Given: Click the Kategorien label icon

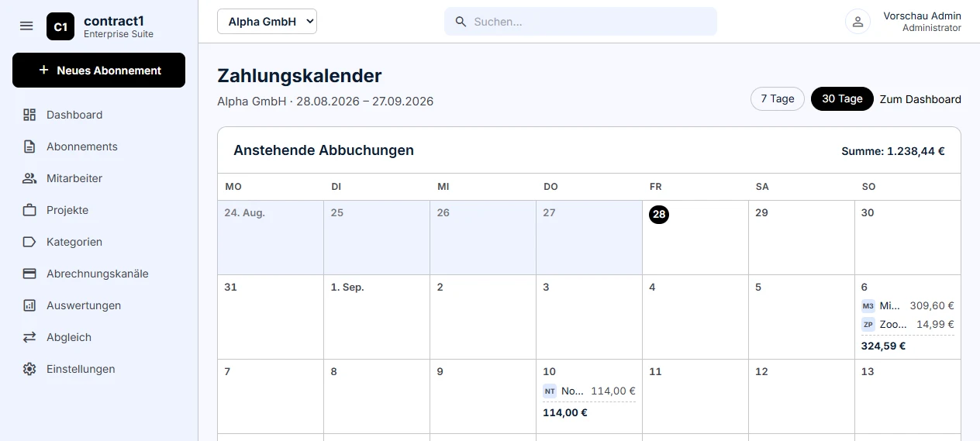Looking at the screenshot, I should pos(29,242).
